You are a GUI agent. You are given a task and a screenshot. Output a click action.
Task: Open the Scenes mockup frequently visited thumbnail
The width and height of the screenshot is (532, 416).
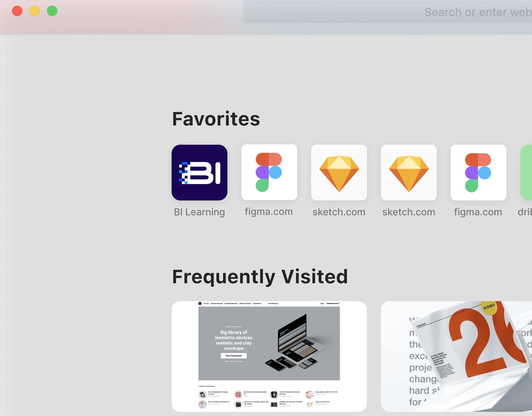[457, 356]
